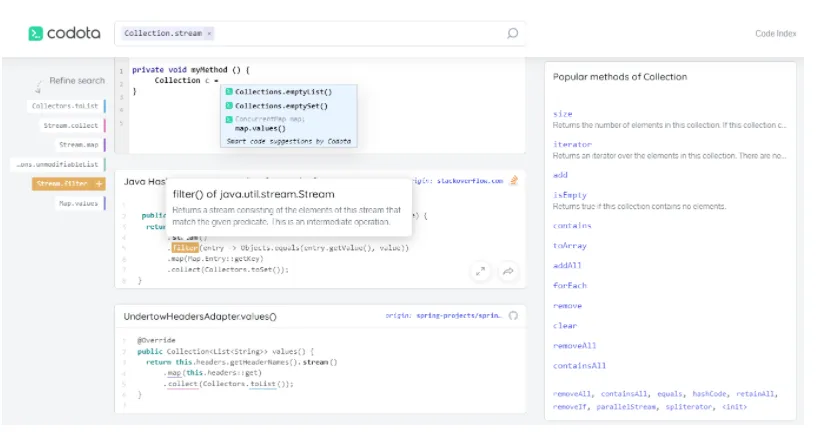Select the Collections.emptySet() suggestion
816x437 pixels.
click(282, 105)
